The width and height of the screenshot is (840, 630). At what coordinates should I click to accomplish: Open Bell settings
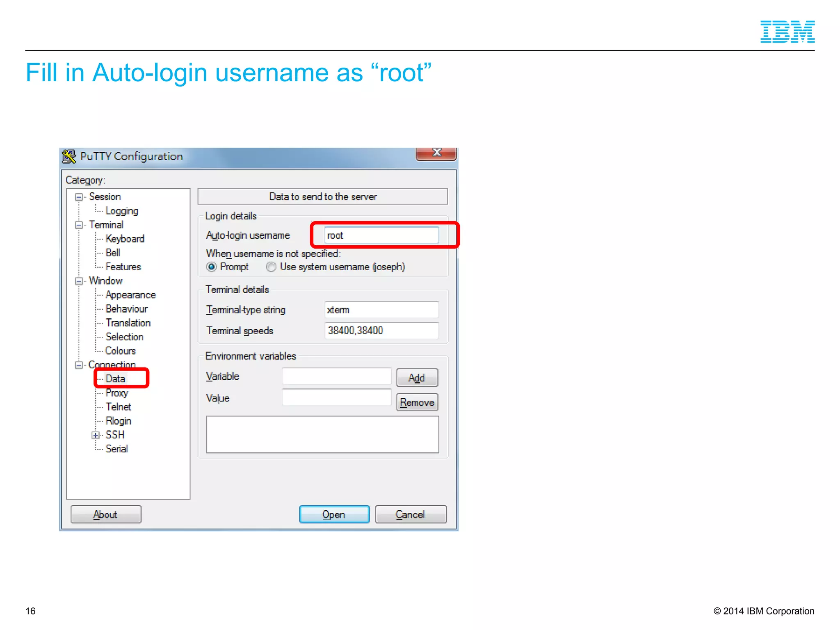point(113,253)
